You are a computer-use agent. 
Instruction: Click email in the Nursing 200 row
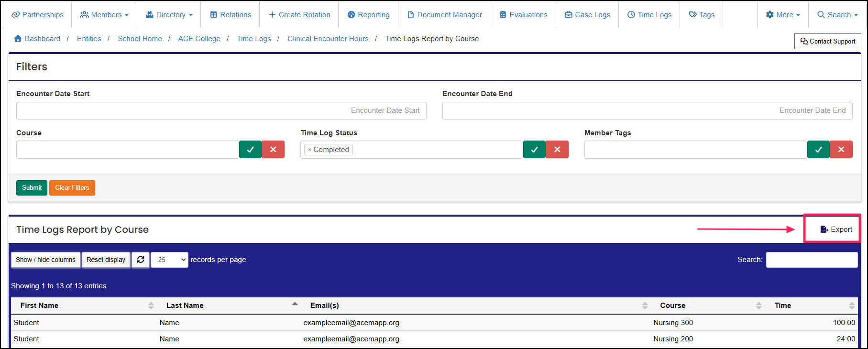[x=351, y=339]
